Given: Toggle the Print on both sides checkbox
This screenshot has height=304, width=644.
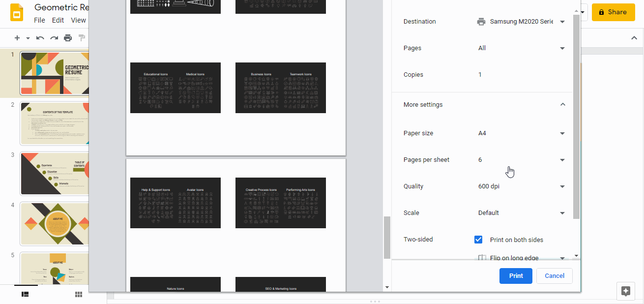Looking at the screenshot, I should (x=478, y=240).
